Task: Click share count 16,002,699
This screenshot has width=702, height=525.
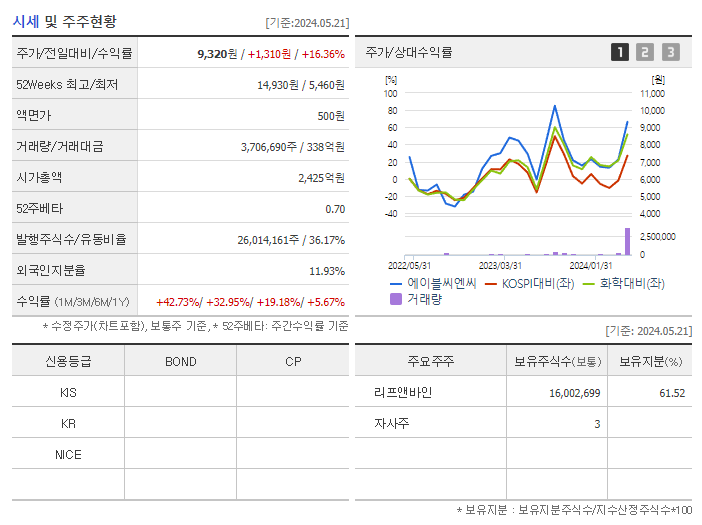Action: coord(575,393)
